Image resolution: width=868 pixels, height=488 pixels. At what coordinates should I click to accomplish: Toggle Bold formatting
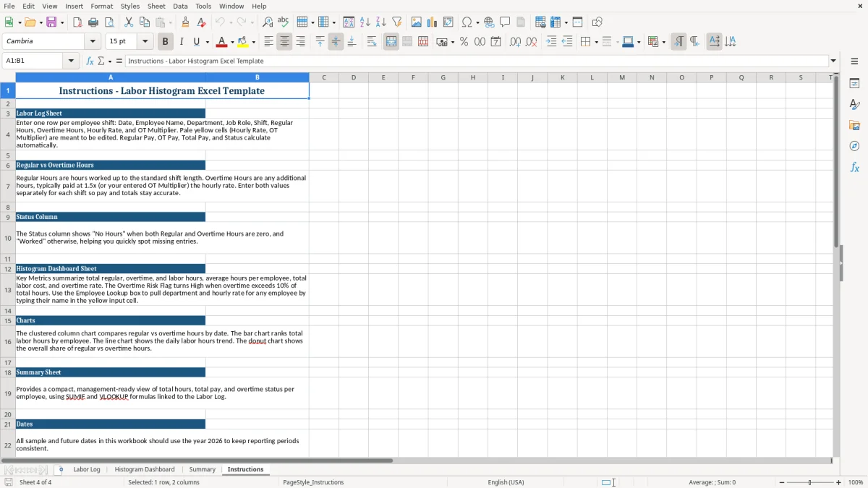tap(165, 42)
